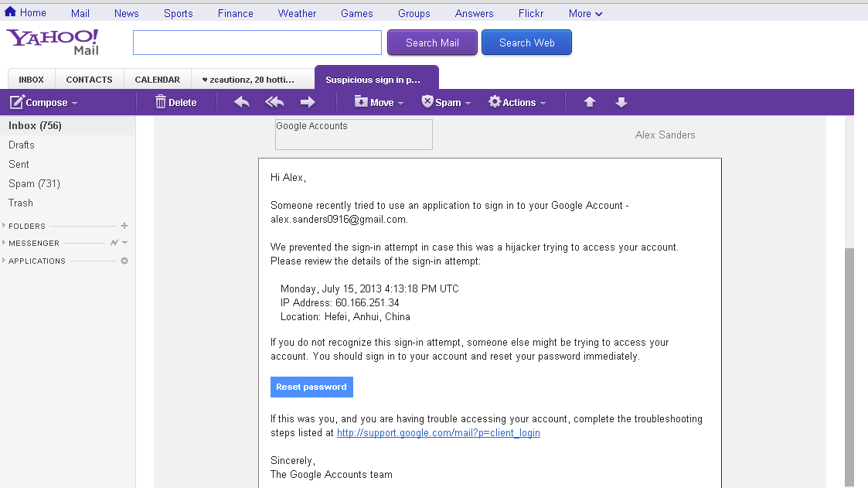Click the vertical scrollbar thumb
Screen dimensions: 868x488
click(x=849, y=367)
